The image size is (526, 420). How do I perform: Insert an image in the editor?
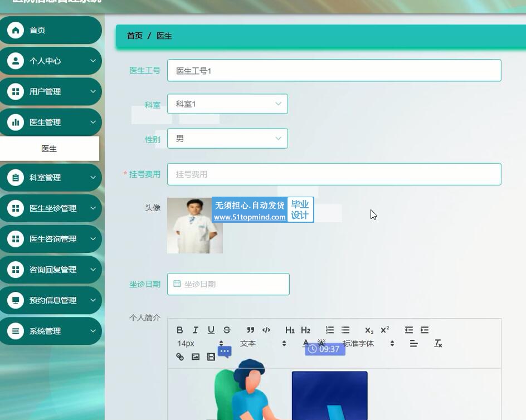pos(195,356)
